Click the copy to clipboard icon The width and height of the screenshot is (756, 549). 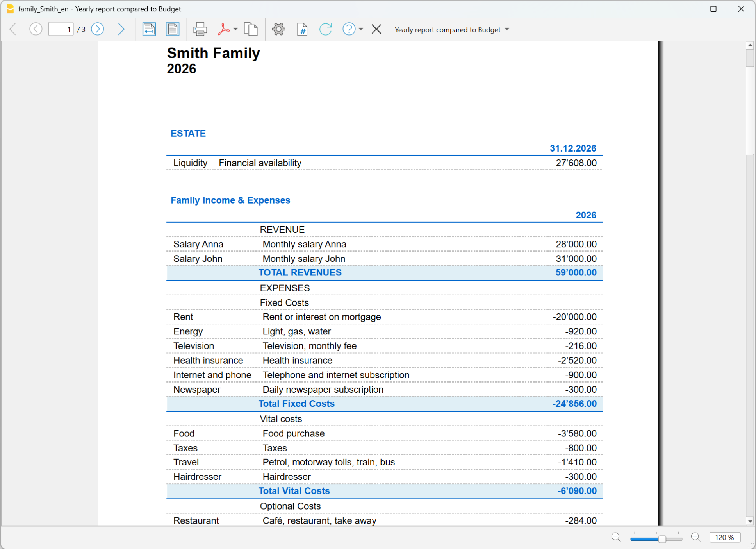pyautogui.click(x=251, y=29)
